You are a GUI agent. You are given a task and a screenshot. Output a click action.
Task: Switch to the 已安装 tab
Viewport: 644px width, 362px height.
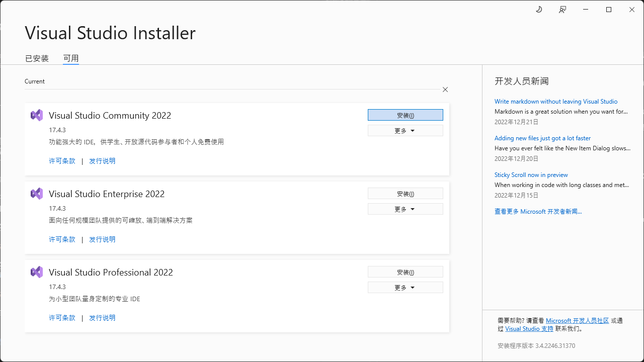(x=37, y=58)
